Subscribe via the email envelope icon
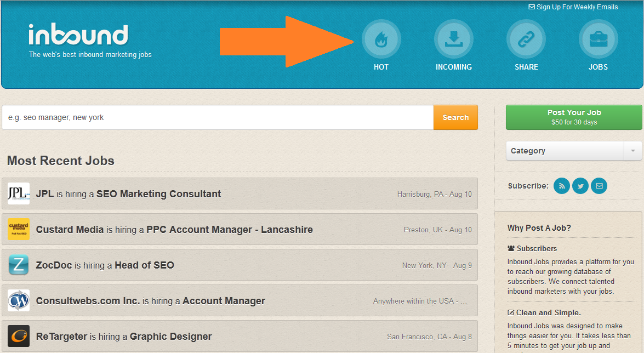 [x=599, y=186]
